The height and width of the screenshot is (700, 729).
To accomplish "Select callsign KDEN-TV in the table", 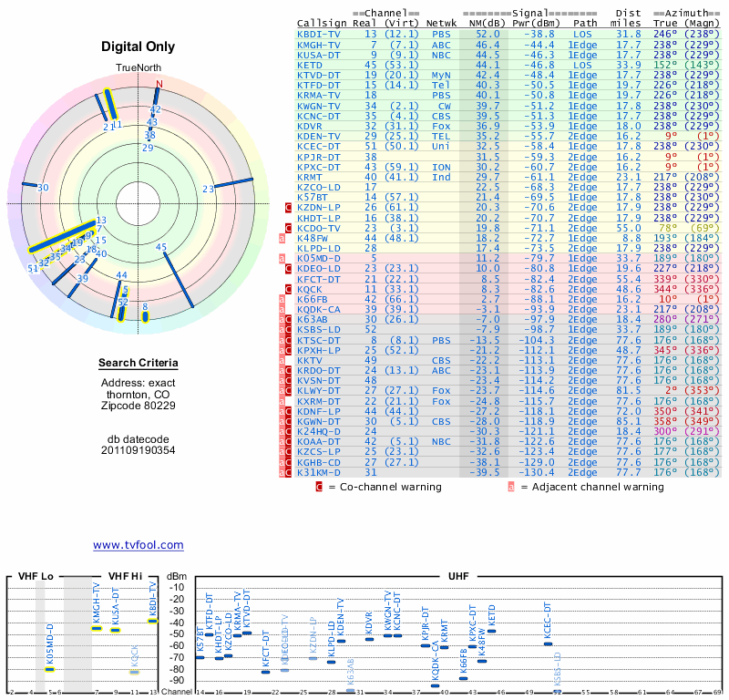I will click(318, 137).
